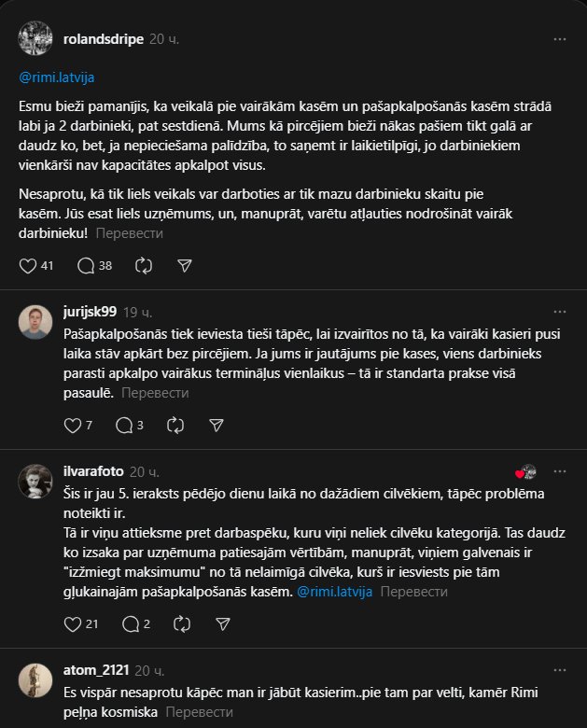The width and height of the screenshot is (587, 728).
Task: Share ilvarafoto's comment
Action: pos(223,623)
